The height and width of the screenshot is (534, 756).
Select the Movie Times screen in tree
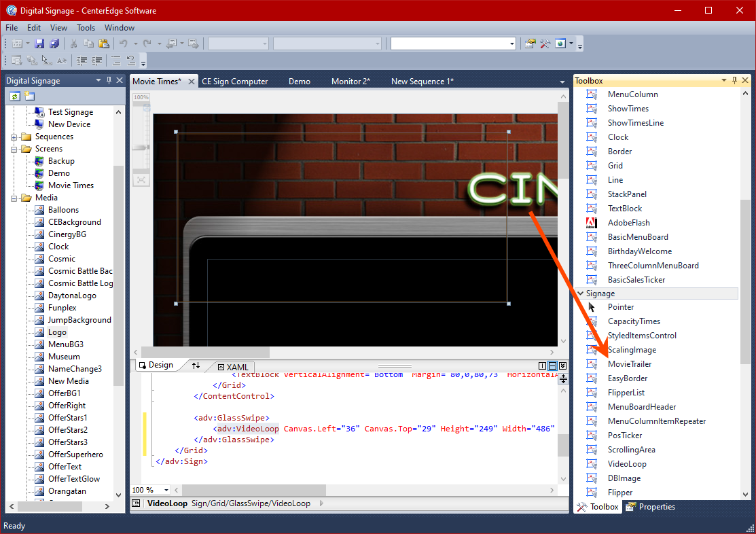coord(71,185)
